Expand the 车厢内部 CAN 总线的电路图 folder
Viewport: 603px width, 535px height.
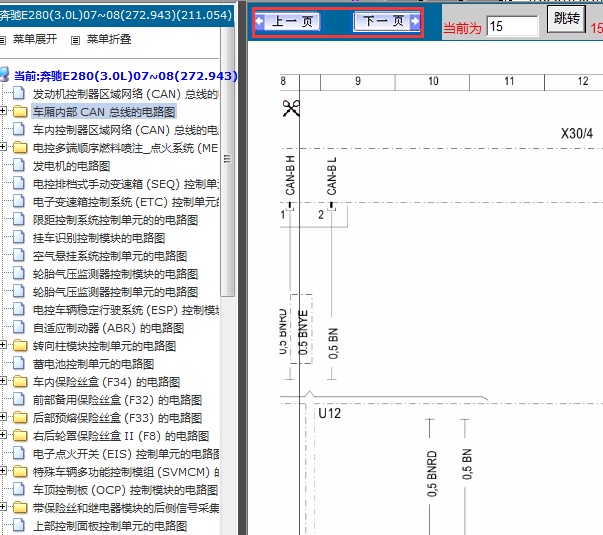coord(3,111)
